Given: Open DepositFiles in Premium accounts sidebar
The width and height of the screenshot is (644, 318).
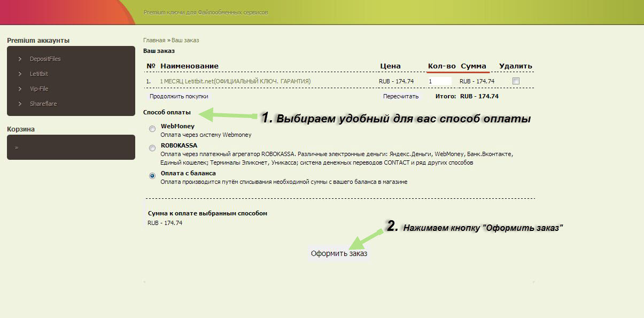Looking at the screenshot, I should click(45, 59).
